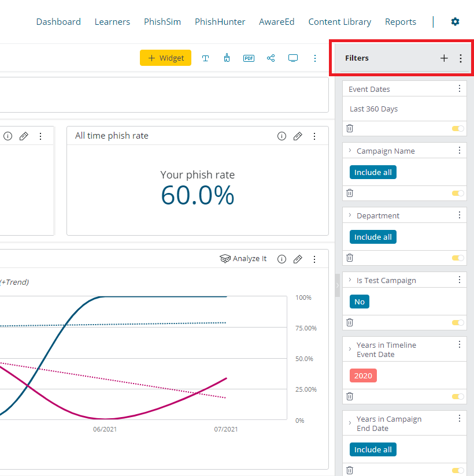Open the Filters panel kebab menu

[461, 58]
